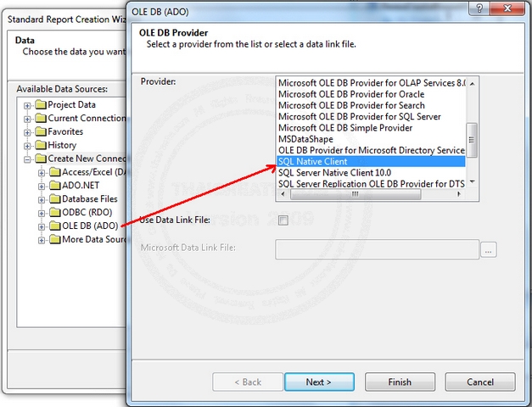Select the SQL Native Client provider
This screenshot has height=407, width=532.
pyautogui.click(x=371, y=161)
